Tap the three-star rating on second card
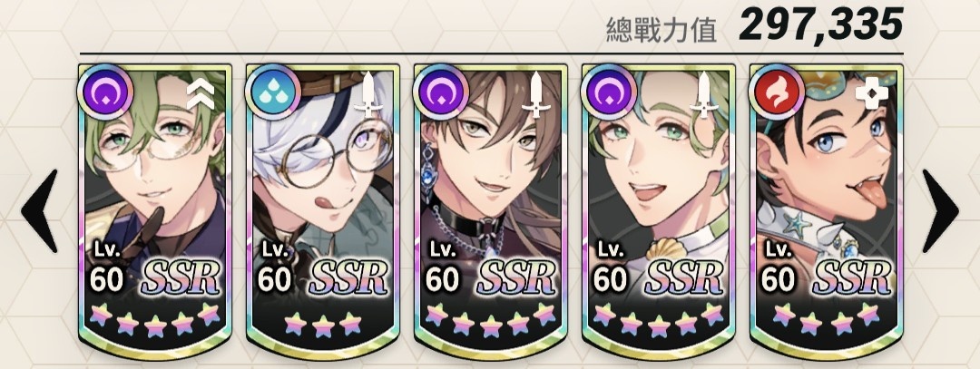The height and width of the screenshot is (369, 980). 323,324
